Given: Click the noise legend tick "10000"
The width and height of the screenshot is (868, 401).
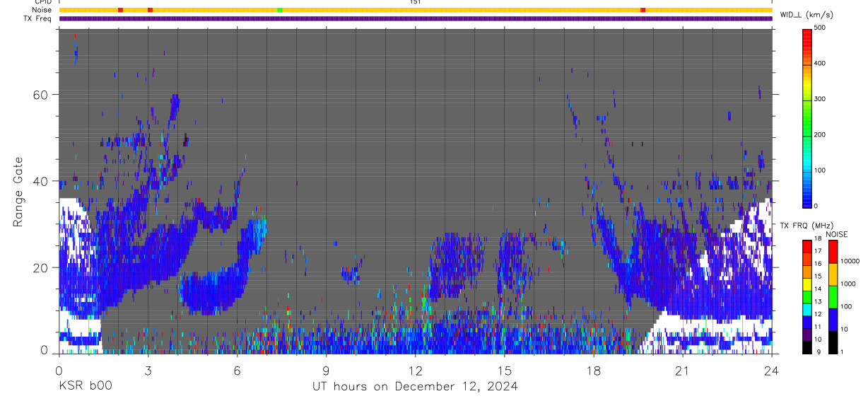Looking at the screenshot, I should pos(850,262).
